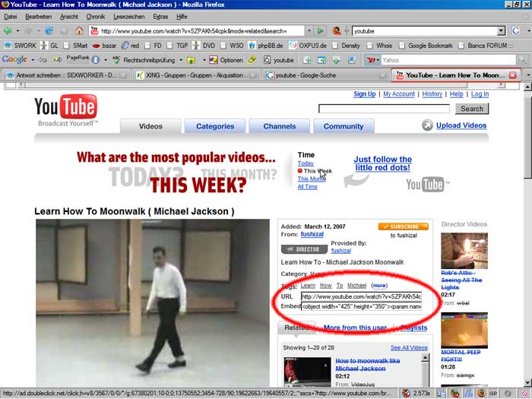Open the back history dropdown arrow

pyautogui.click(x=17, y=31)
